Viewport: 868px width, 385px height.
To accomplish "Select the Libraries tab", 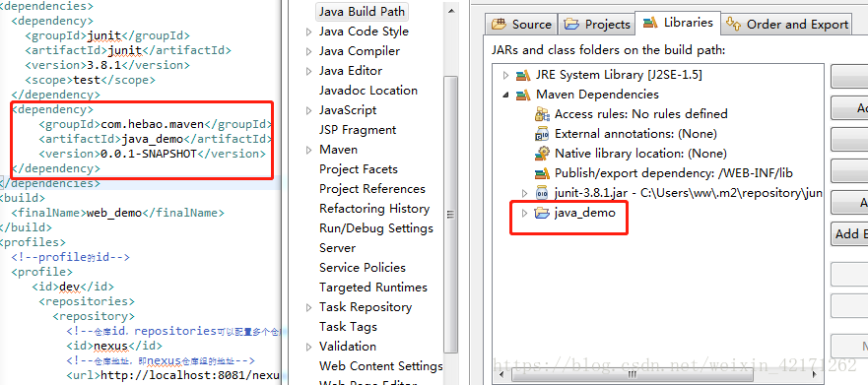I will click(678, 23).
